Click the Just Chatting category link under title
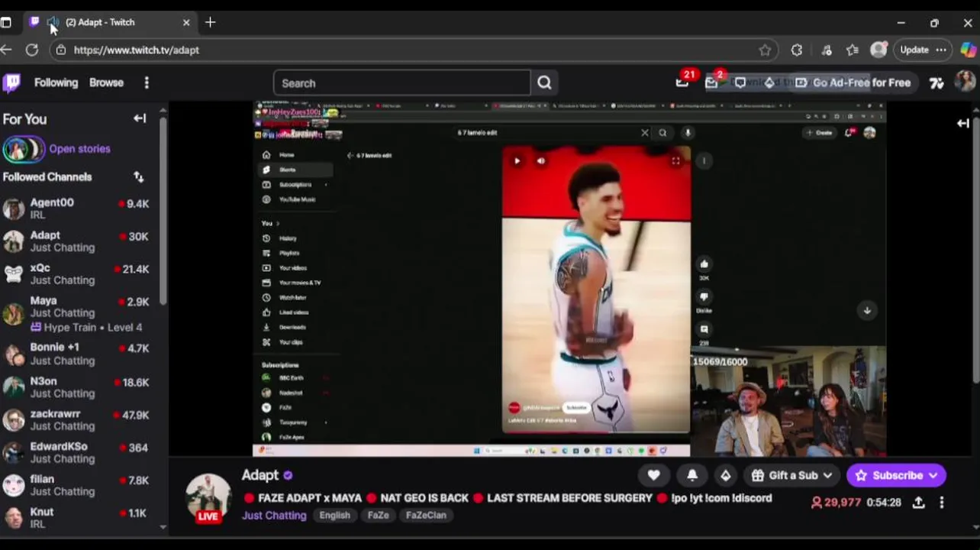Viewport: 980px width, 550px height. pyautogui.click(x=274, y=515)
